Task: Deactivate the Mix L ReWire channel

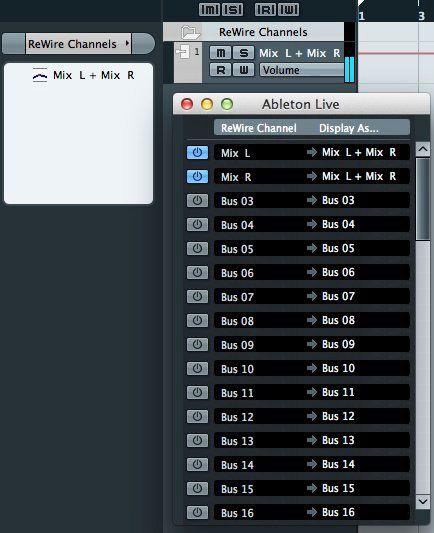Action: [x=197, y=153]
